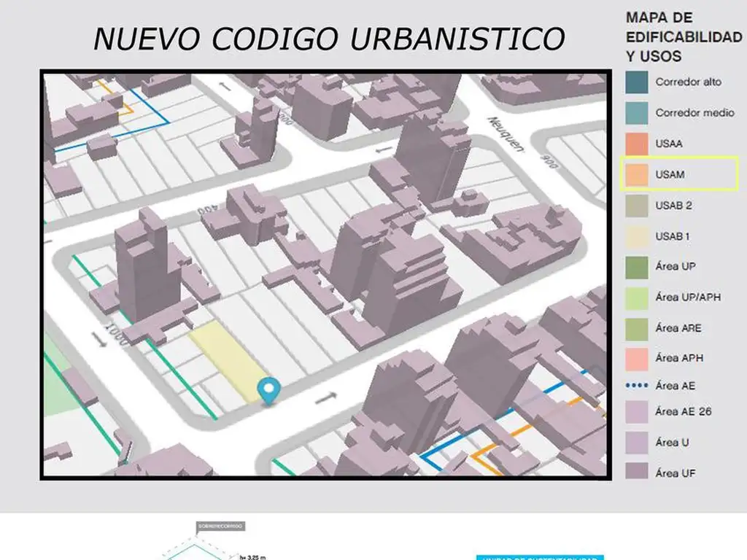The height and width of the screenshot is (560, 747).
Task: Pick the Área APH legend swatch
Action: pyautogui.click(x=636, y=359)
